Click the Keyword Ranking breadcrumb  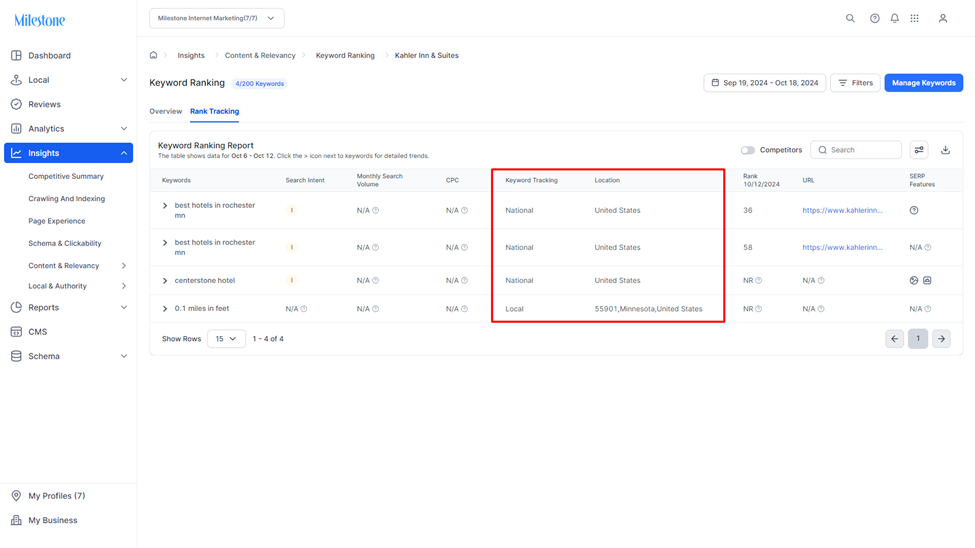pyautogui.click(x=345, y=55)
